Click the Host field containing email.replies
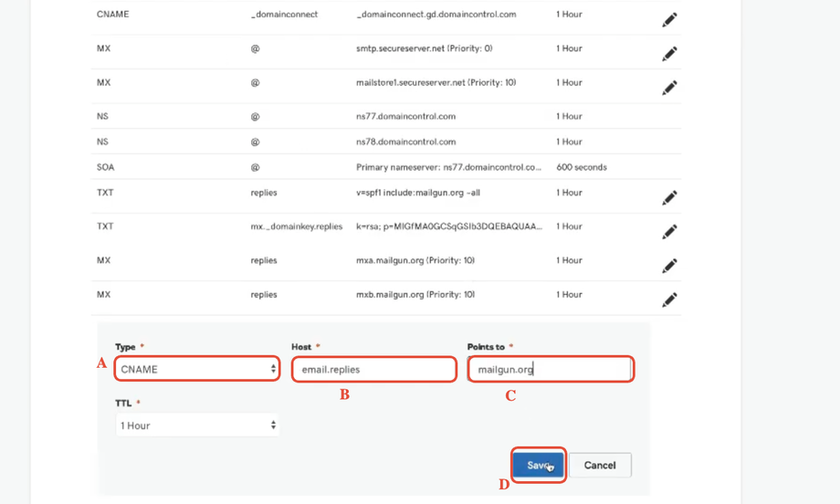This screenshot has width=840, height=504. tap(374, 369)
